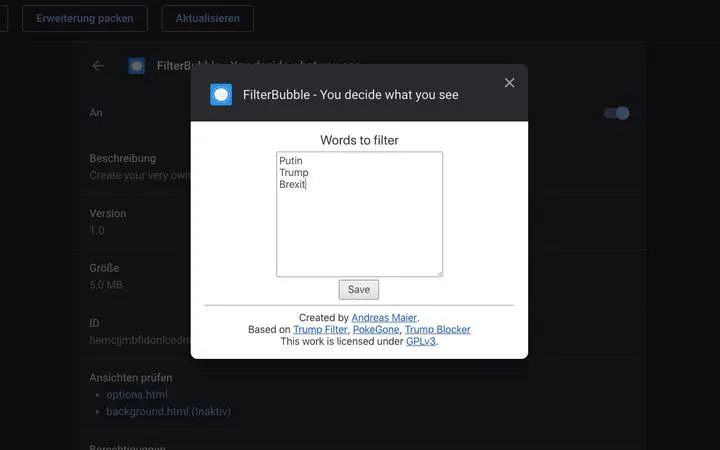This screenshot has height=450, width=720.
Task: Click the word Trump in the filter list
Action: (x=294, y=173)
